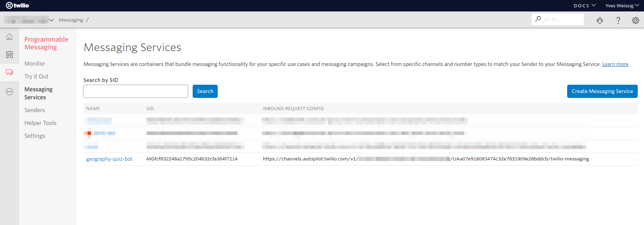Open Monitor in the sidebar
Image resolution: width=644 pixels, height=225 pixels.
point(35,64)
